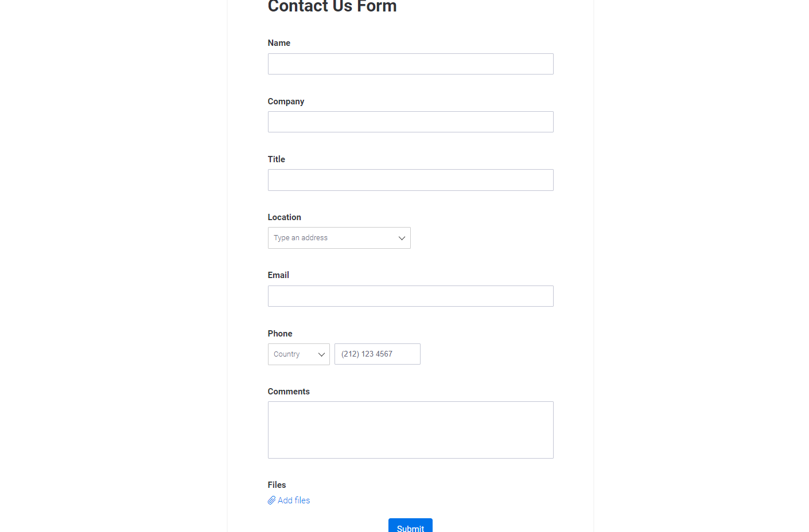Click the Comments field label
This screenshot has width=809, height=532.
click(x=289, y=391)
